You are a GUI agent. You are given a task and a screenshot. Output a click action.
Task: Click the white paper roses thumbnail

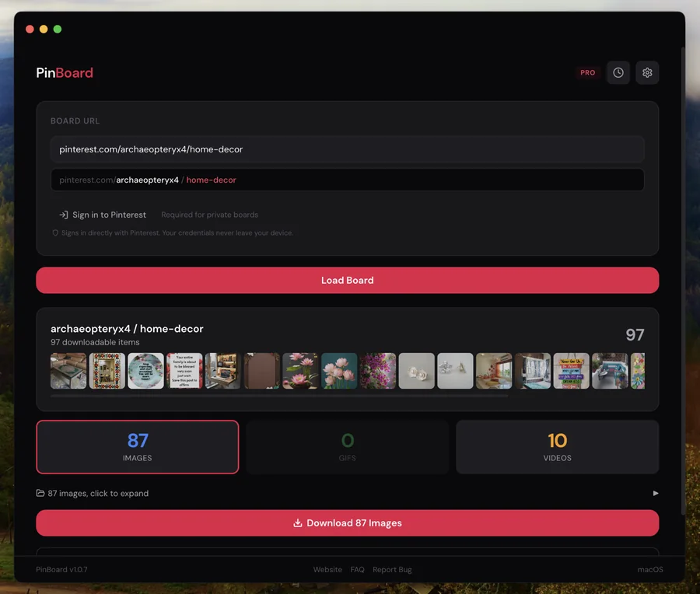417,371
